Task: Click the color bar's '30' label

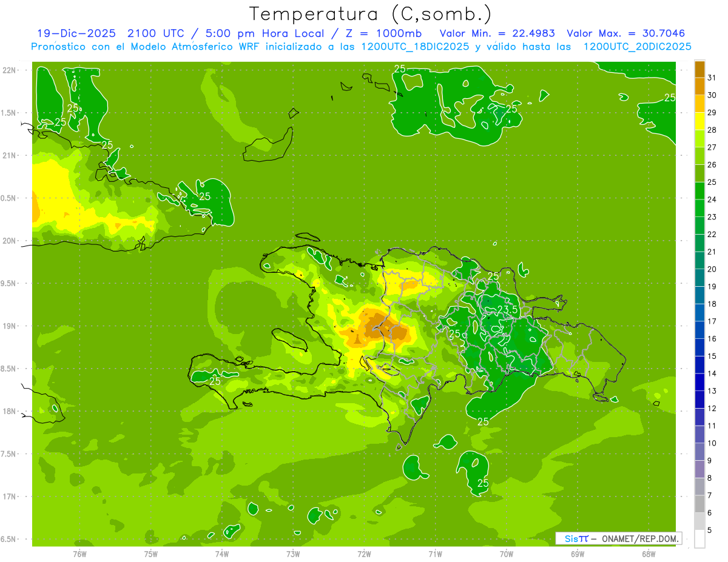Action: (712, 95)
